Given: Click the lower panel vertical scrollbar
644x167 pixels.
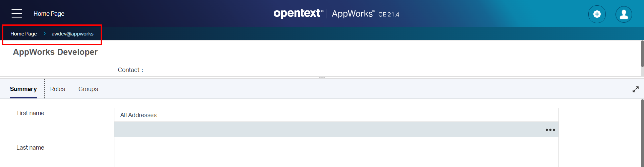Looking at the screenshot, I should coord(642,134).
